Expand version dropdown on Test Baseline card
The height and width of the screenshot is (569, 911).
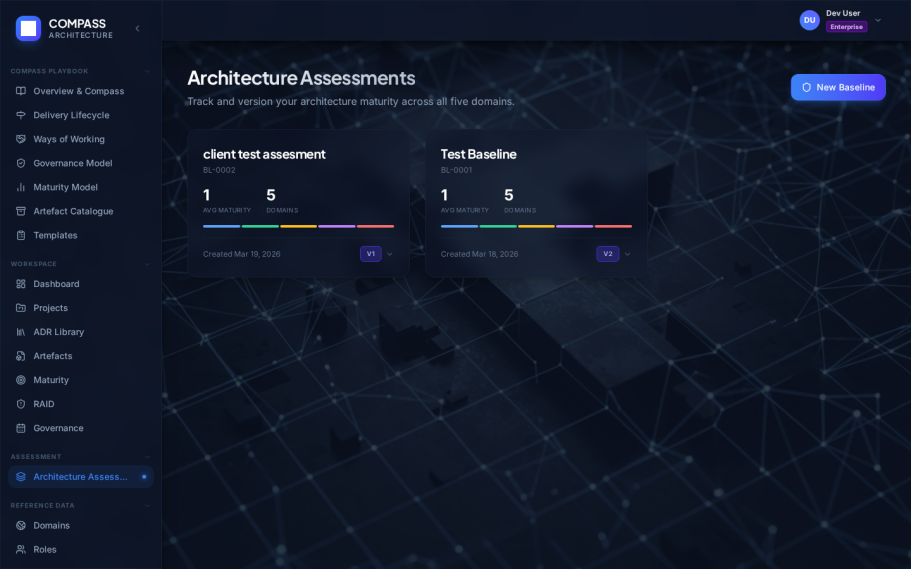[627, 254]
